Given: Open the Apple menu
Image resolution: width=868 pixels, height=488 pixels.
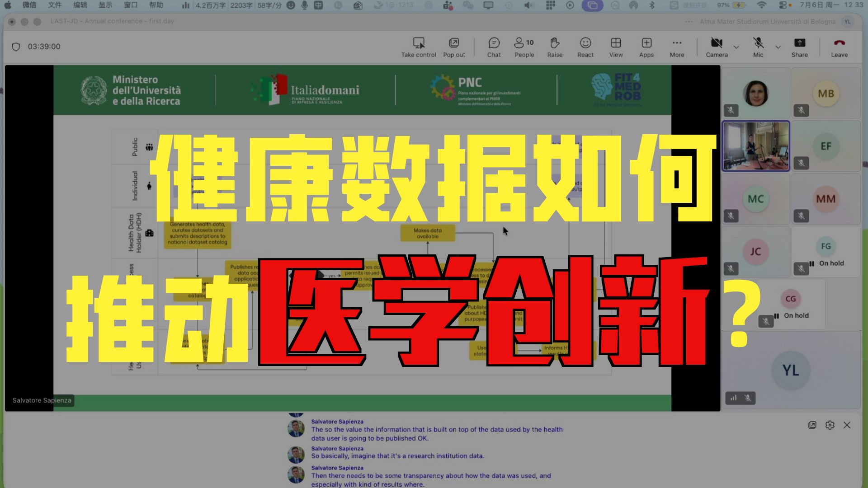Looking at the screenshot, I should coord(8,5).
